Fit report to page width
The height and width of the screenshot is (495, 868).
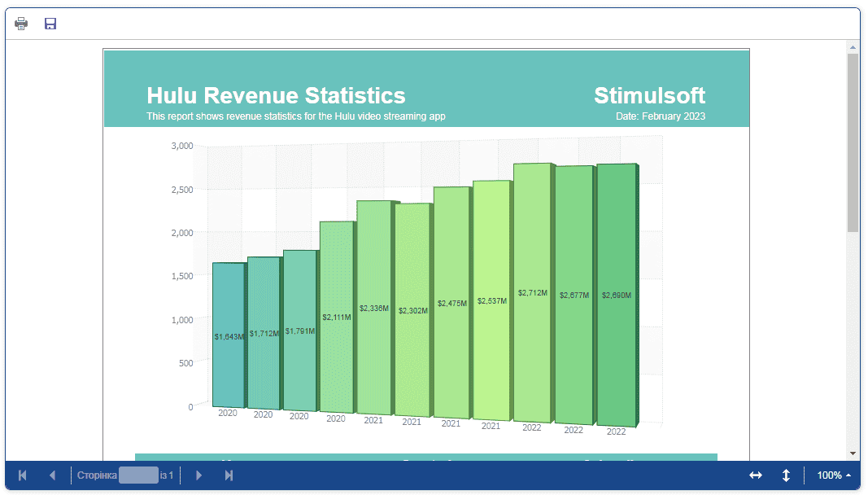756,475
